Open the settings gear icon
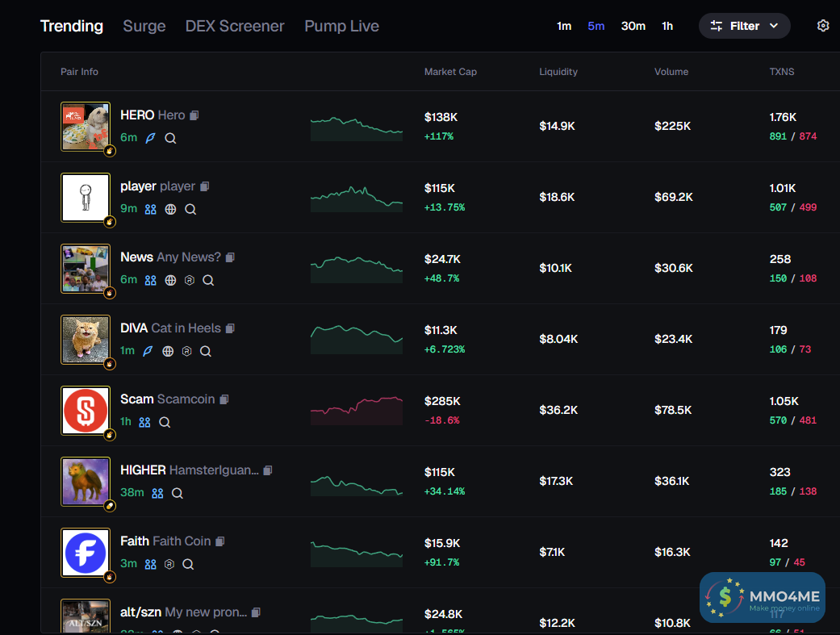Viewport: 840px width, 635px height. (x=823, y=26)
